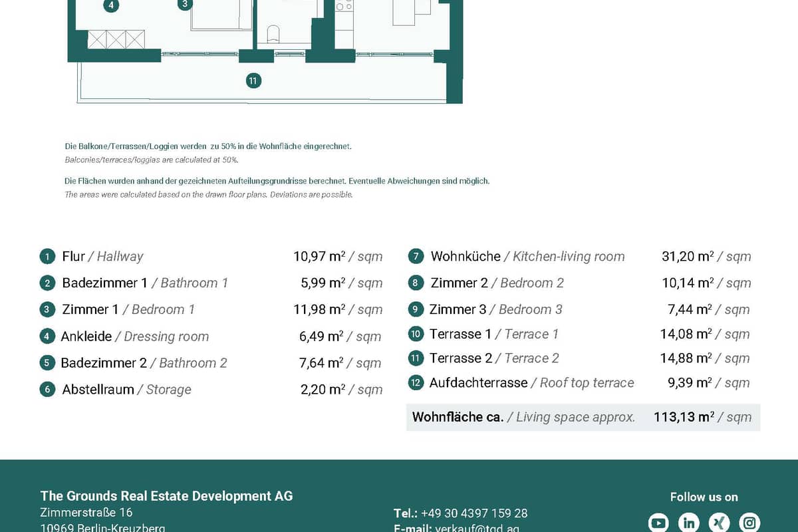Select the text 'Aufdachterrasse / Roof top terrace'
The image size is (798, 532).
(532, 383)
